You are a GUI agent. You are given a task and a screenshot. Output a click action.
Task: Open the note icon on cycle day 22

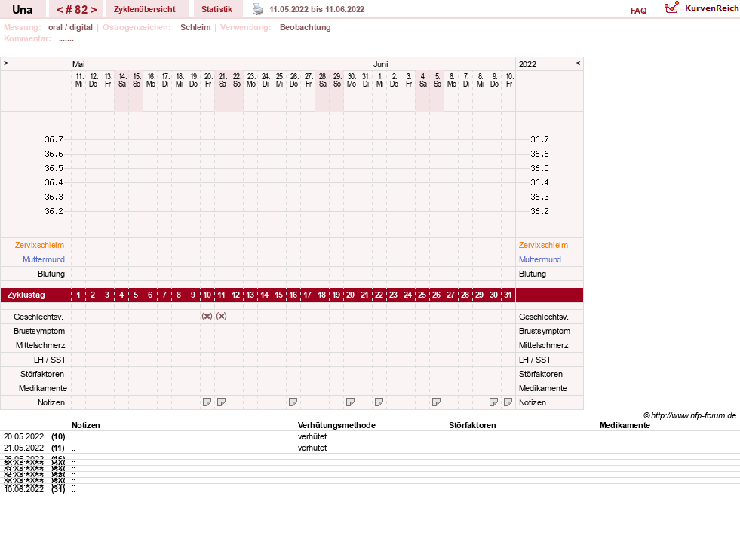tap(379, 402)
